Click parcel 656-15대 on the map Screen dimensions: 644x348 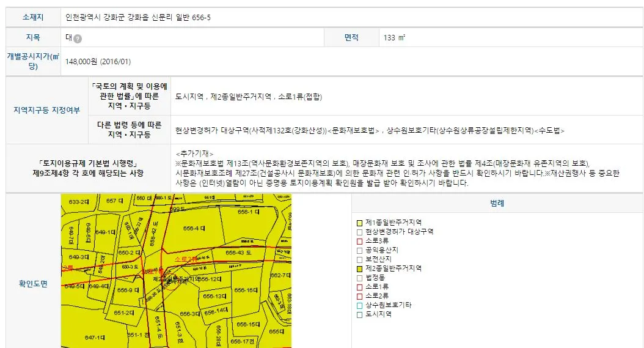[x=248, y=324]
